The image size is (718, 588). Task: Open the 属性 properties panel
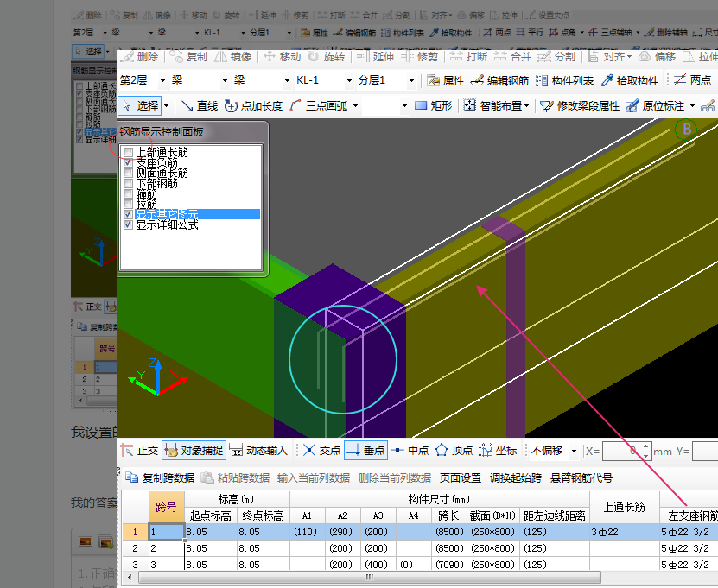[446, 80]
